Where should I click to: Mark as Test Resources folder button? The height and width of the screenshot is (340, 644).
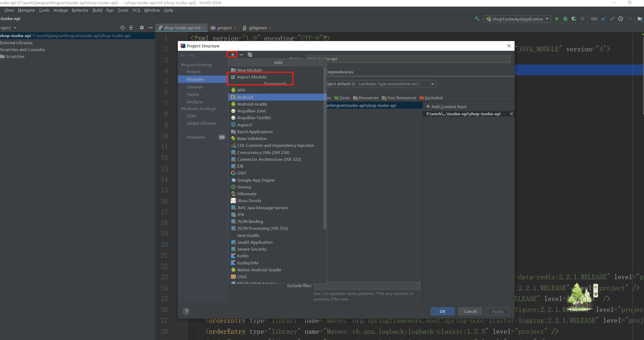pos(399,98)
